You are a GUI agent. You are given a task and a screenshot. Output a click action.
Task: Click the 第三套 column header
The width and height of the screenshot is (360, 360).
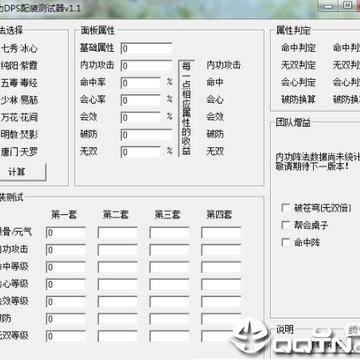(x=167, y=214)
